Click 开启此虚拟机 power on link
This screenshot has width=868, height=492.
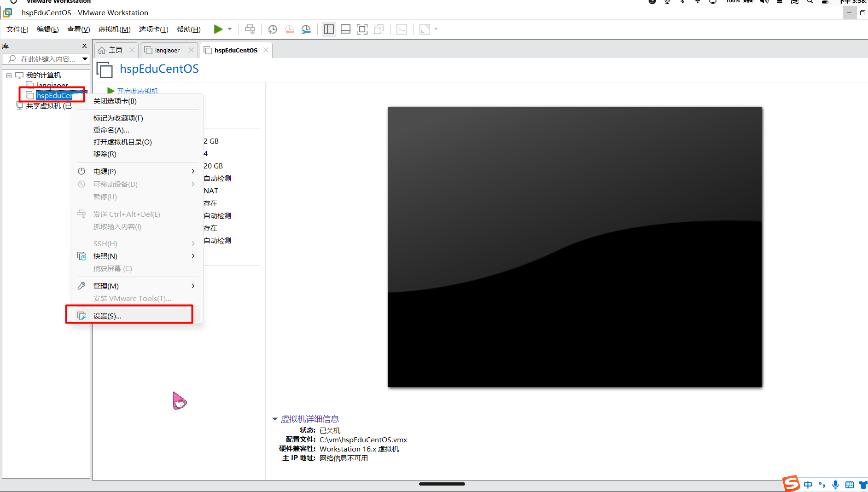pos(137,91)
